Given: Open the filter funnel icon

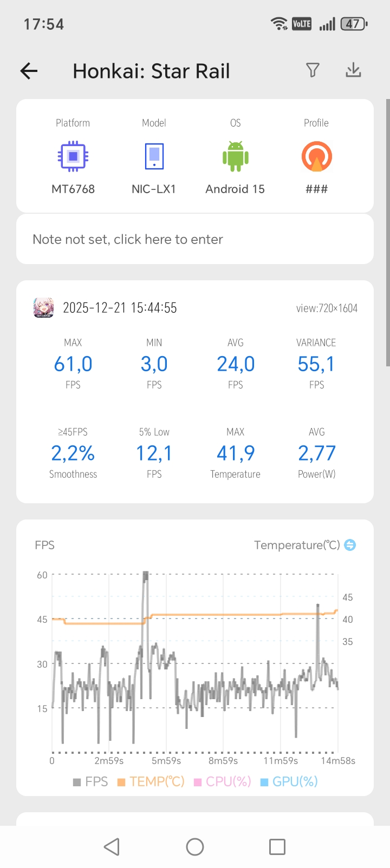Looking at the screenshot, I should coord(313,70).
